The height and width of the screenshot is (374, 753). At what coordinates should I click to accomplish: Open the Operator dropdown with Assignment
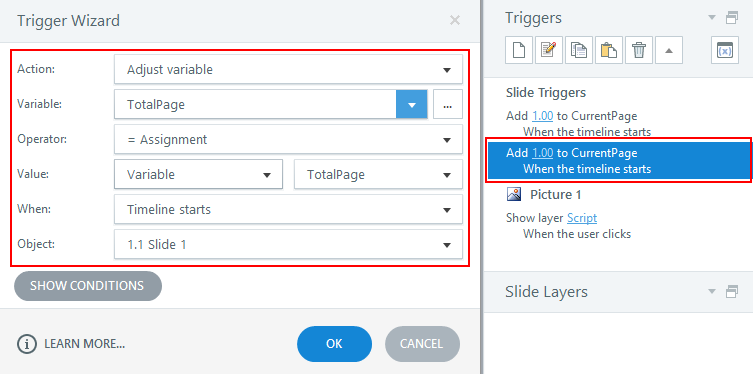[x=288, y=140]
